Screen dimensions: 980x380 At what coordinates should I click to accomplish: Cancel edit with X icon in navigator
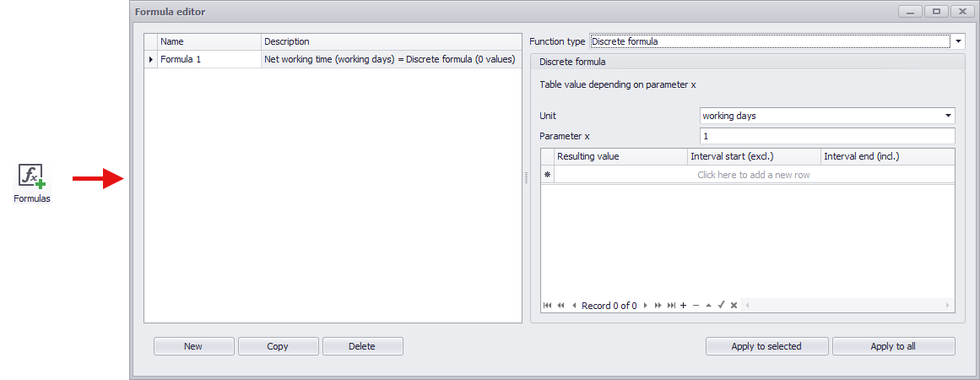[734, 306]
